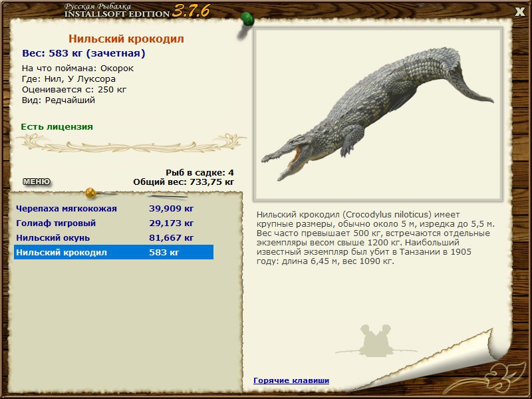Screen dimensions: 532x399
Task: Close the window with the X button
Action: [520, 12]
